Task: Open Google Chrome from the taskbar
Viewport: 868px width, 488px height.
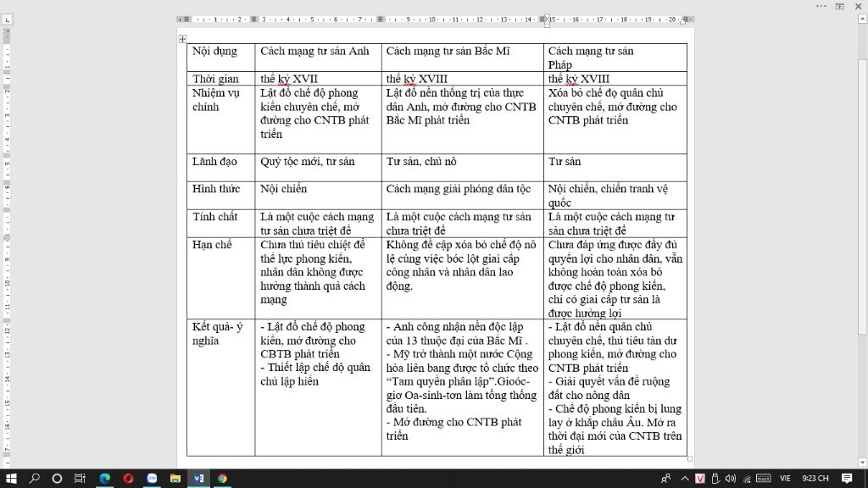Action: (222, 479)
